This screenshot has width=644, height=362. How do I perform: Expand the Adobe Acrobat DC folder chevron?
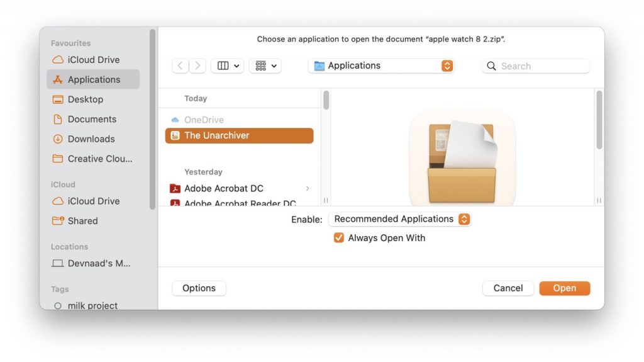click(308, 188)
